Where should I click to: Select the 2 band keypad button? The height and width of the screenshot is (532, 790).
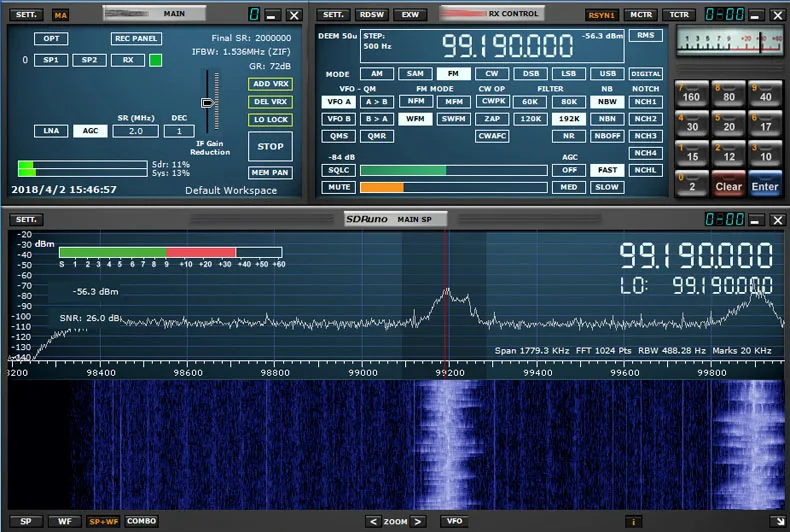pos(691,183)
